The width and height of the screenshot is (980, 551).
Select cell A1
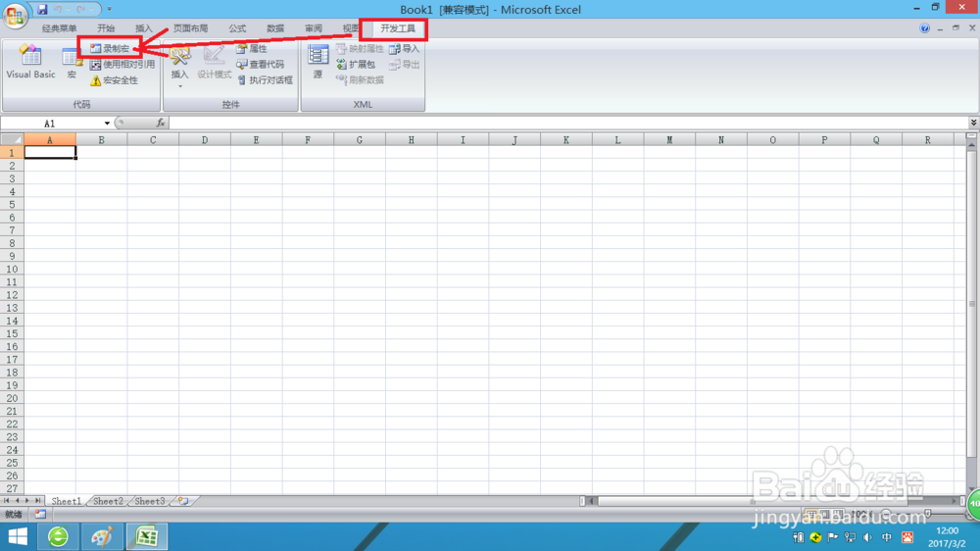point(50,153)
